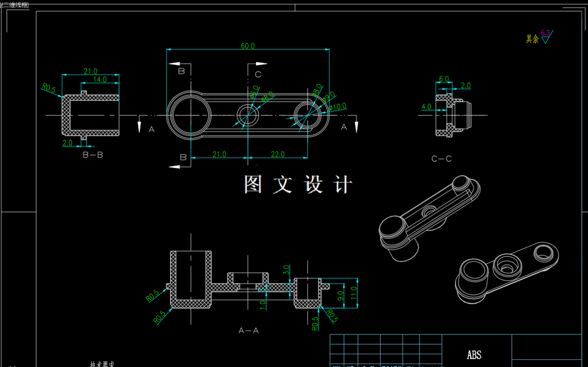Pick the hatched C-C section drawing
The image size is (588, 367).
point(453,115)
